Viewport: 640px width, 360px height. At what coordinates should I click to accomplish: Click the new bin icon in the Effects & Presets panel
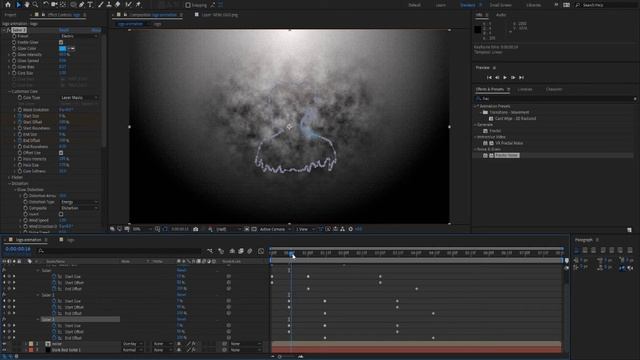[629, 230]
